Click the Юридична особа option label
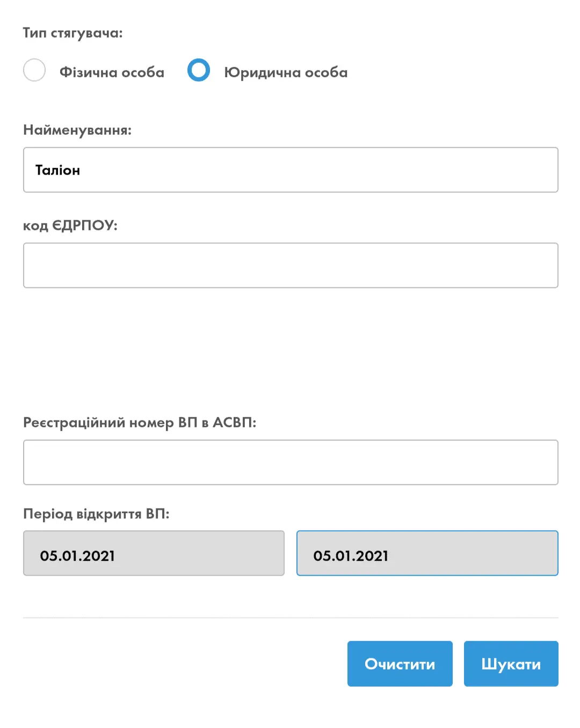 [286, 72]
